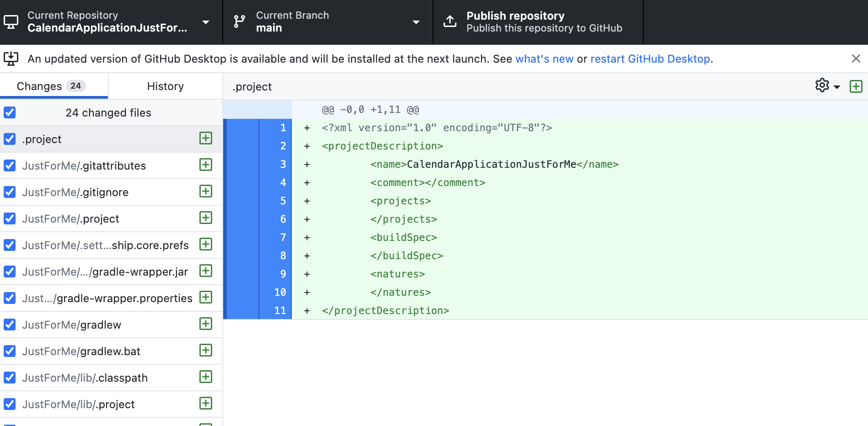Viewport: 868px width, 426px height.
Task: Expand the arrow next to settings gear
Action: pos(837,87)
